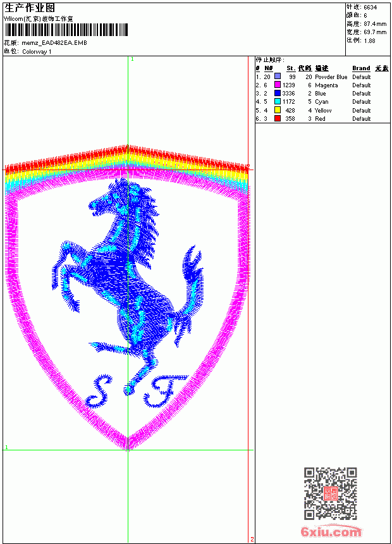Select the 'Colorway 1' text
Image resolution: width=392 pixels, height=544 pixels.
[x=37, y=52]
